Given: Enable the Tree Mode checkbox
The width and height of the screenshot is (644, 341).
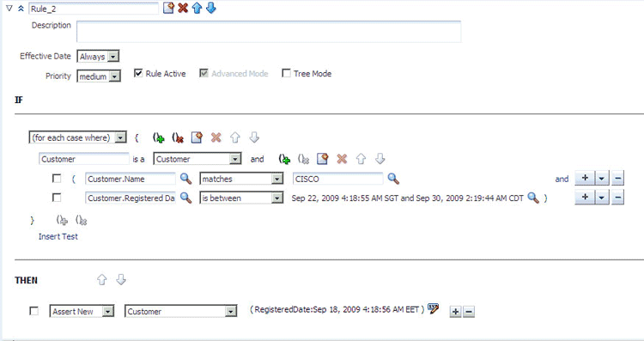Looking at the screenshot, I should (x=286, y=73).
